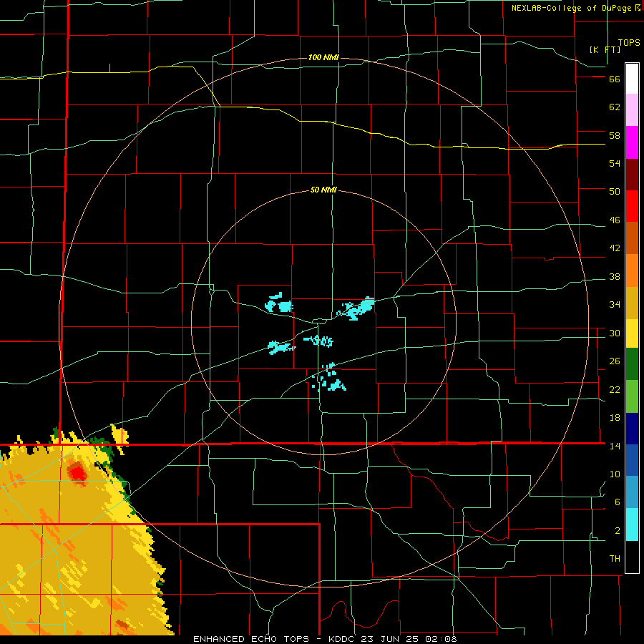Pick the magenta legend color band
This screenshot has width=644, height=644.
[x=632, y=142]
